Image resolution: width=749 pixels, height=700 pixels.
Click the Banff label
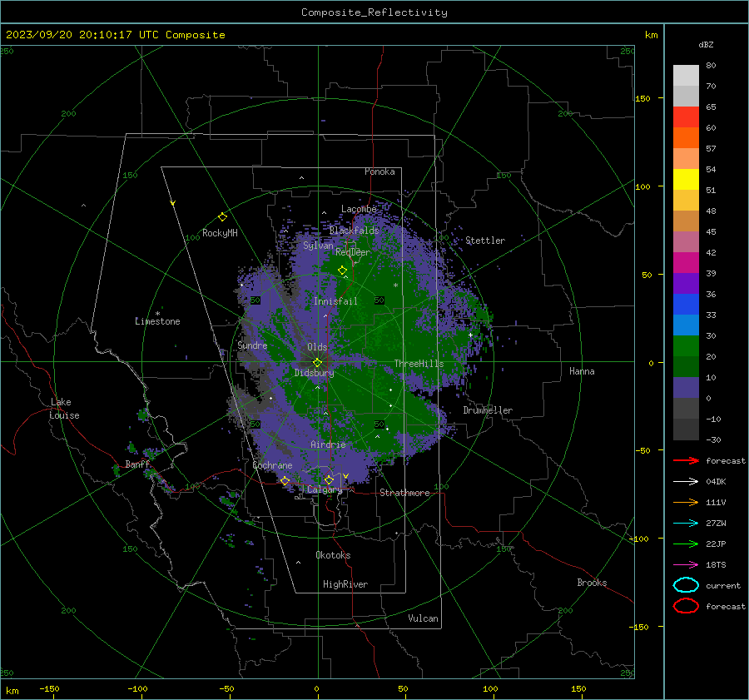click(137, 464)
